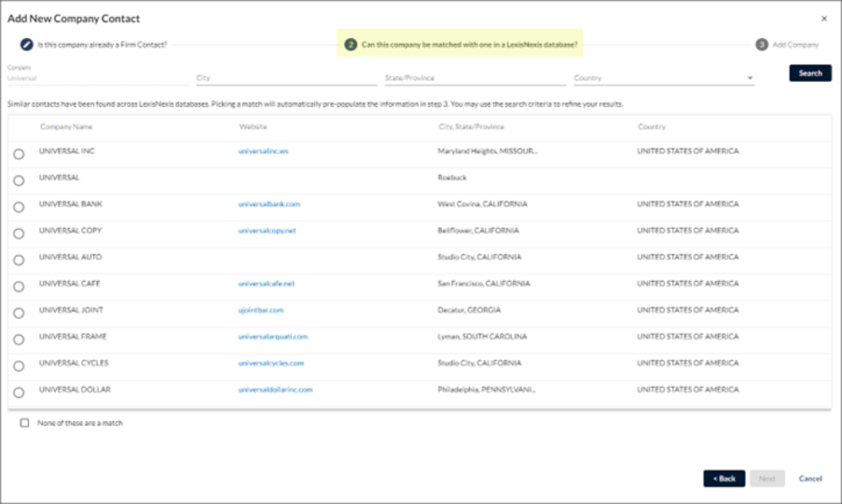Choose the UNIVERSAL BANK radio button
This screenshot has height=504, width=842.
point(19,207)
